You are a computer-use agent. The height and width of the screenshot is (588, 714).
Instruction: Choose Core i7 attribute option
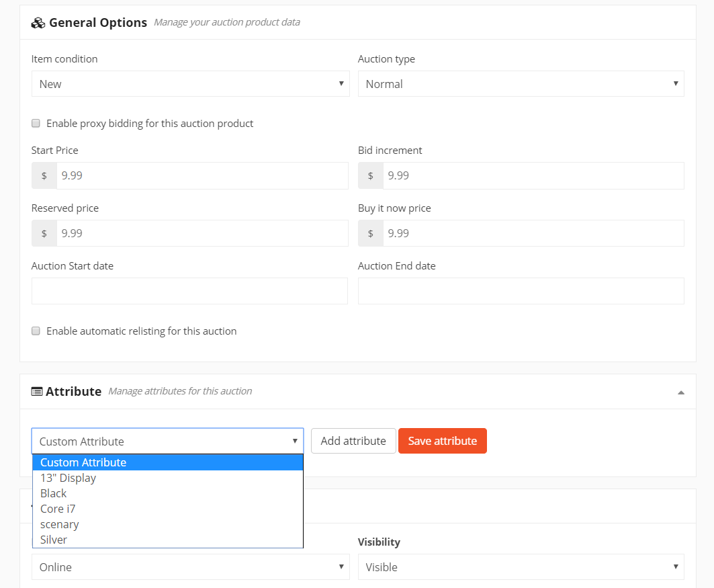click(x=167, y=509)
